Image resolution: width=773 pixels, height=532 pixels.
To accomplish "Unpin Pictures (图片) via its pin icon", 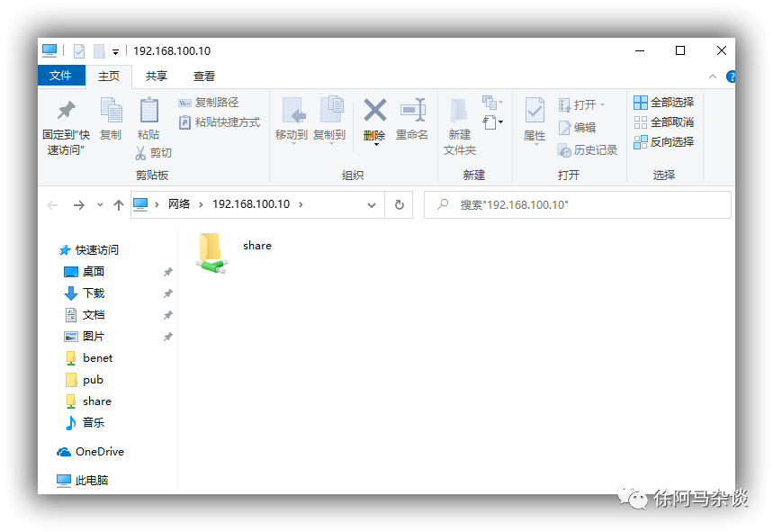I will (168, 337).
